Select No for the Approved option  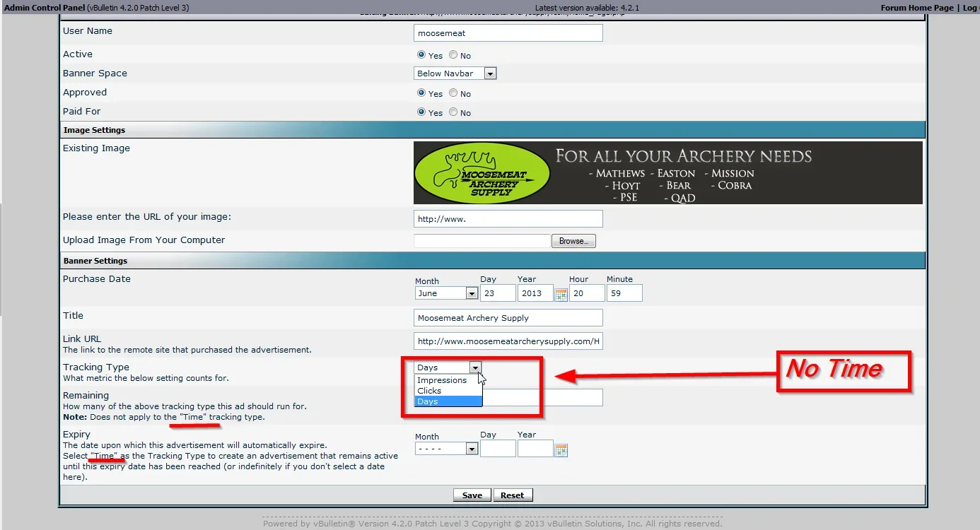click(453, 93)
